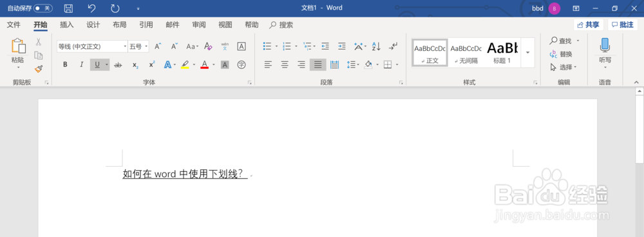Click 替换 replace button
Viewport: 644px width, 237px height.
561,54
